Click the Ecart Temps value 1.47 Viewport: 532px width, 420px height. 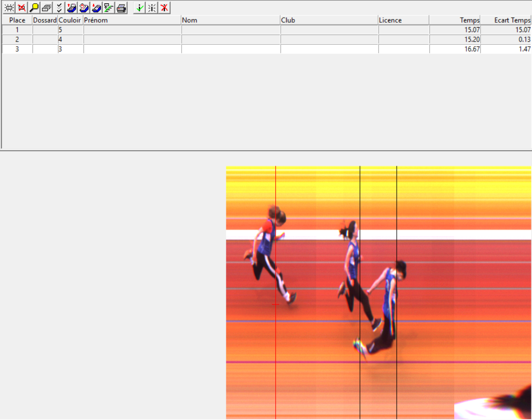[x=506, y=49]
